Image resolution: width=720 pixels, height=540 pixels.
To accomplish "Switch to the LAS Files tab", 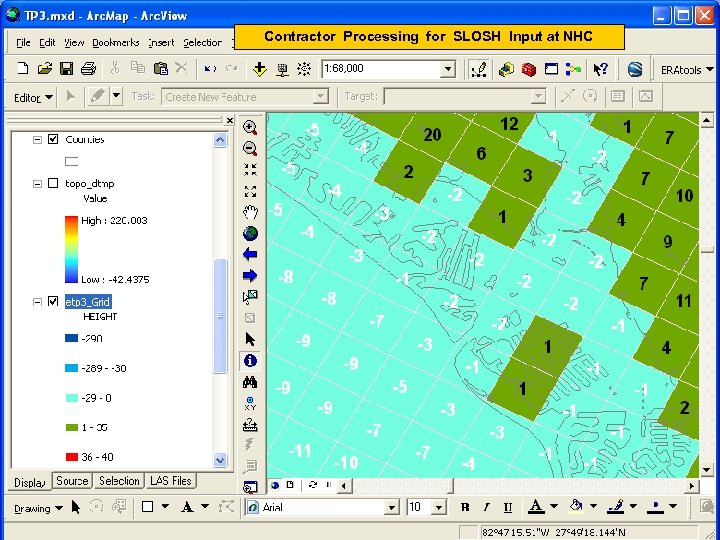I will 171,481.
